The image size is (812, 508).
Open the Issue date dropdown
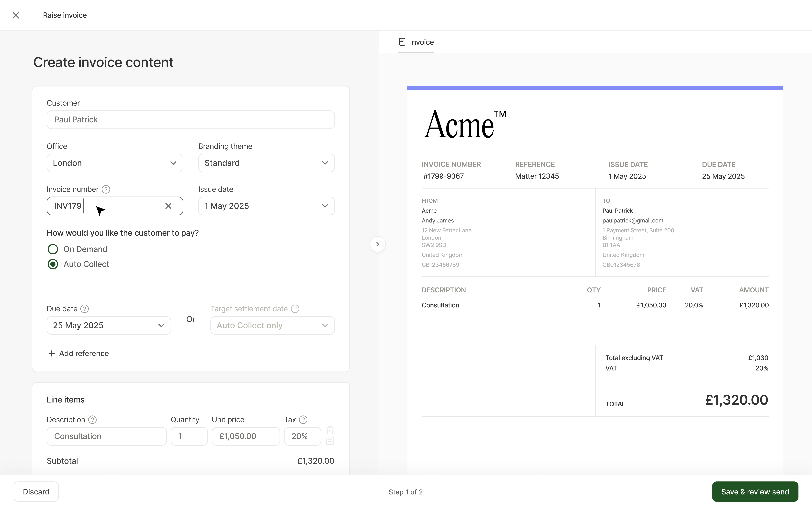pyautogui.click(x=266, y=206)
